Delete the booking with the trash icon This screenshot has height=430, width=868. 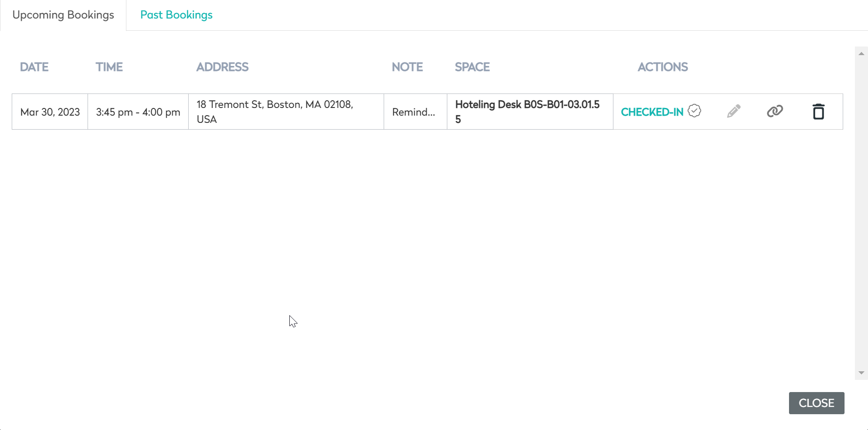(x=818, y=112)
